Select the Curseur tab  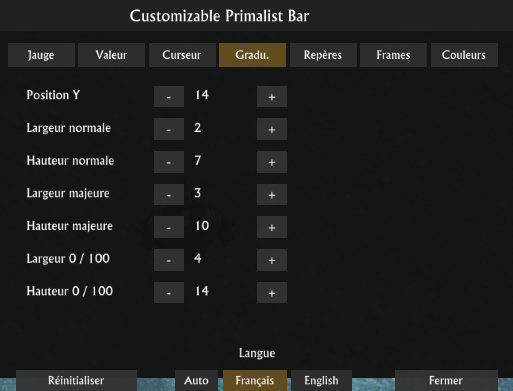[x=182, y=55]
